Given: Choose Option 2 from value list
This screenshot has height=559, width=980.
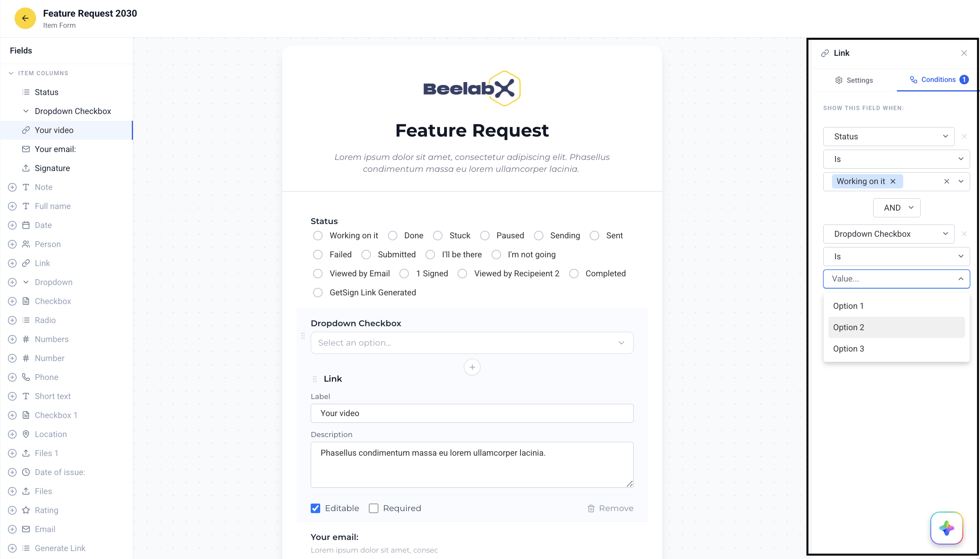Looking at the screenshot, I should pos(896,327).
